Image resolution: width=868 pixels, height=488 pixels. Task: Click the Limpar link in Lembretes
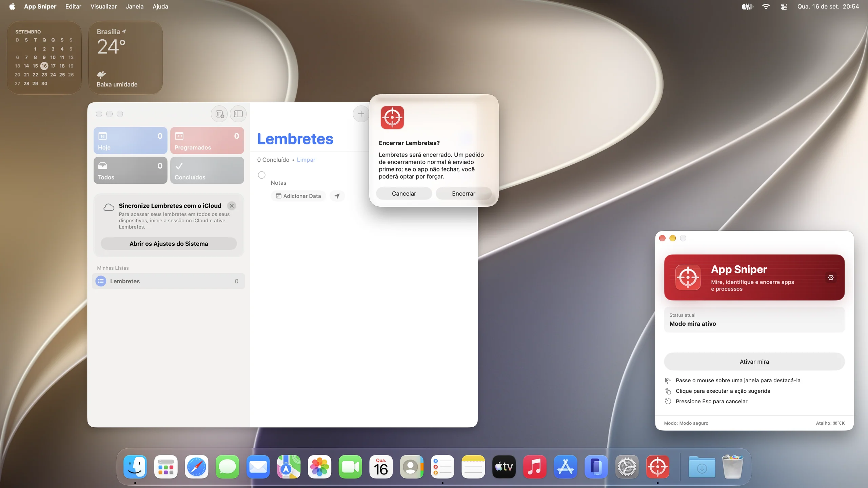[x=306, y=160]
